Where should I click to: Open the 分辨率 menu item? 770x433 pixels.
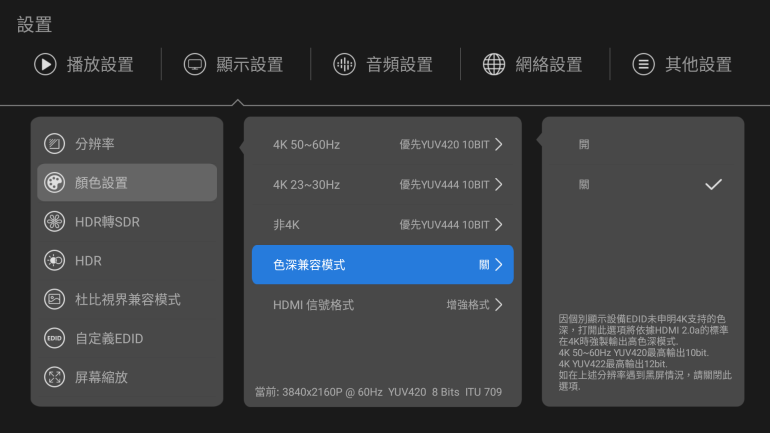127,144
